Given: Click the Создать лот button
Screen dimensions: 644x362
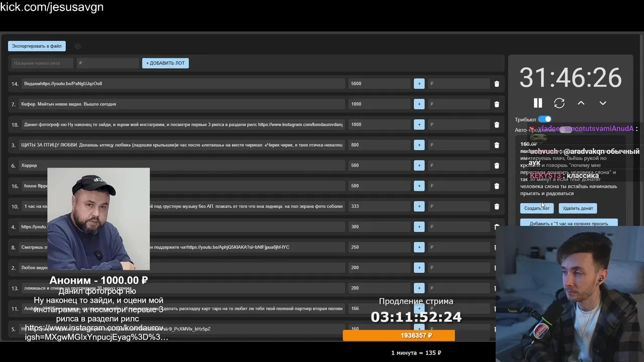Looking at the screenshot, I should click(537, 208).
